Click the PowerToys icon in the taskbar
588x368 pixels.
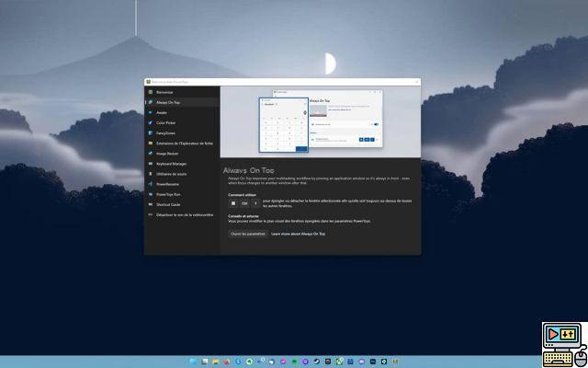395,362
